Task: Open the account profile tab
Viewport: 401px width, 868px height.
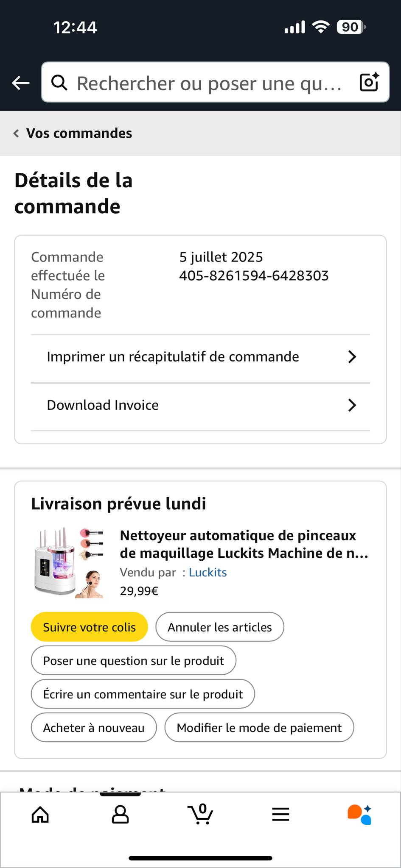Action: click(x=120, y=814)
